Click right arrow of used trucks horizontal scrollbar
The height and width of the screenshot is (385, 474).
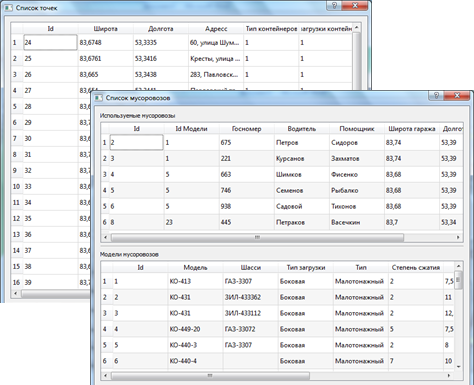[458, 237]
